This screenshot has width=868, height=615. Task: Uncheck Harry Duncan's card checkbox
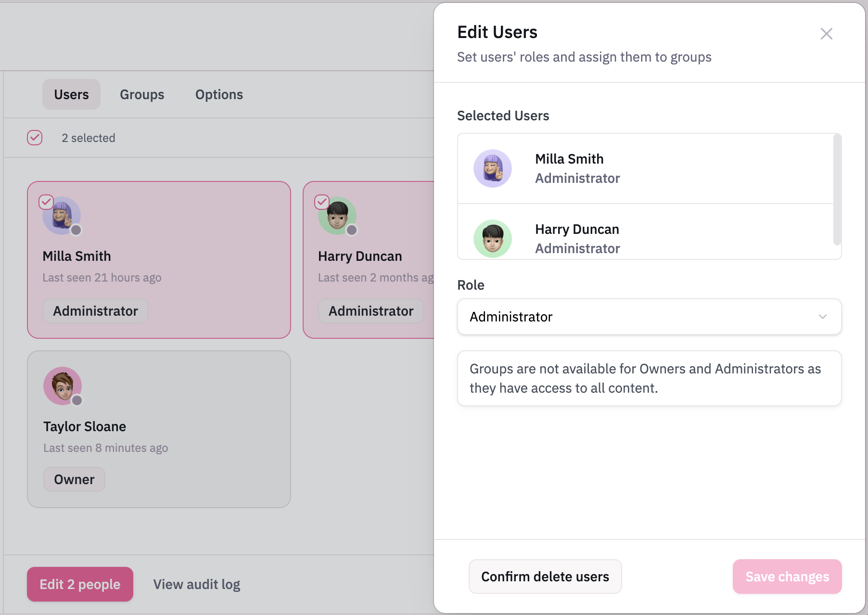click(322, 202)
